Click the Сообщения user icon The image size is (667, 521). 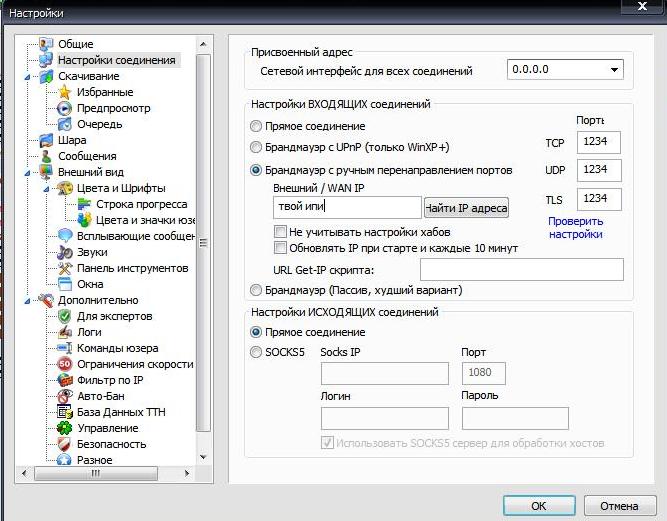[46, 156]
